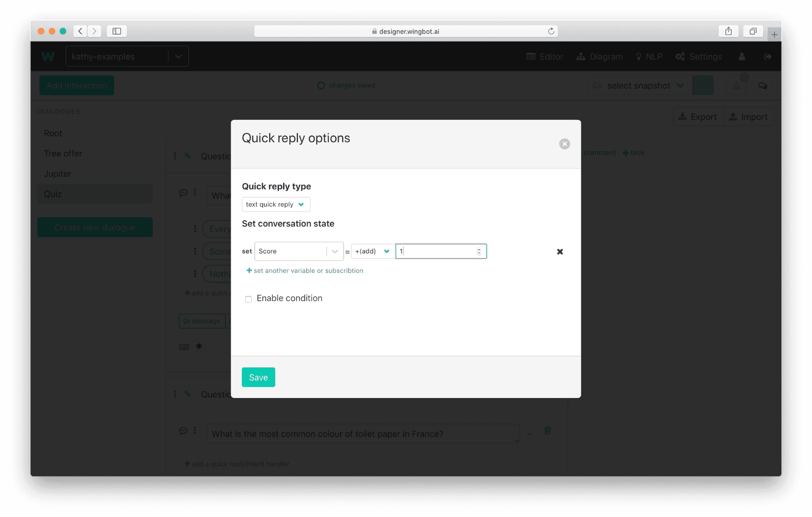
Task: Reload the page in Safari
Action: pyautogui.click(x=551, y=31)
